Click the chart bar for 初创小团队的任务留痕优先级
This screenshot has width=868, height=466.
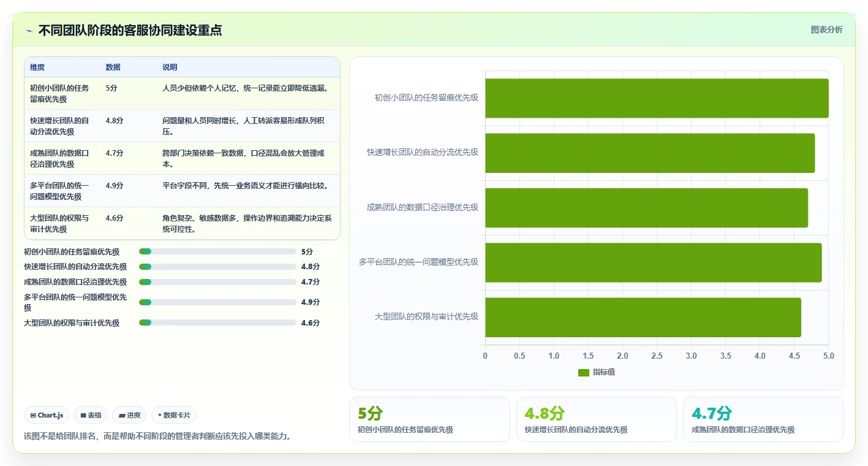pyautogui.click(x=657, y=98)
